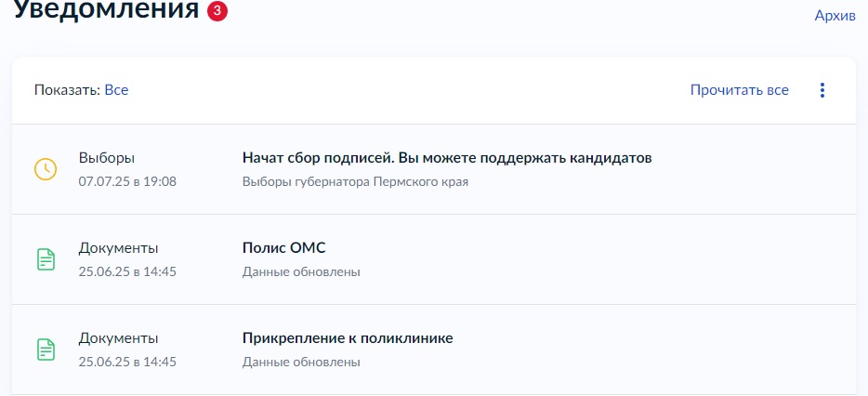The image size is (868, 396).
Task: Mark all as read with Прочитать все
Action: pos(739,90)
